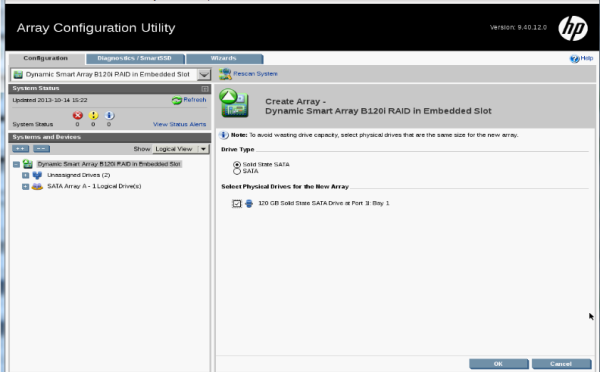Image resolution: width=600 pixels, height=372 pixels.
Task: Select the Solid State SATA radio button
Action: click(x=237, y=165)
